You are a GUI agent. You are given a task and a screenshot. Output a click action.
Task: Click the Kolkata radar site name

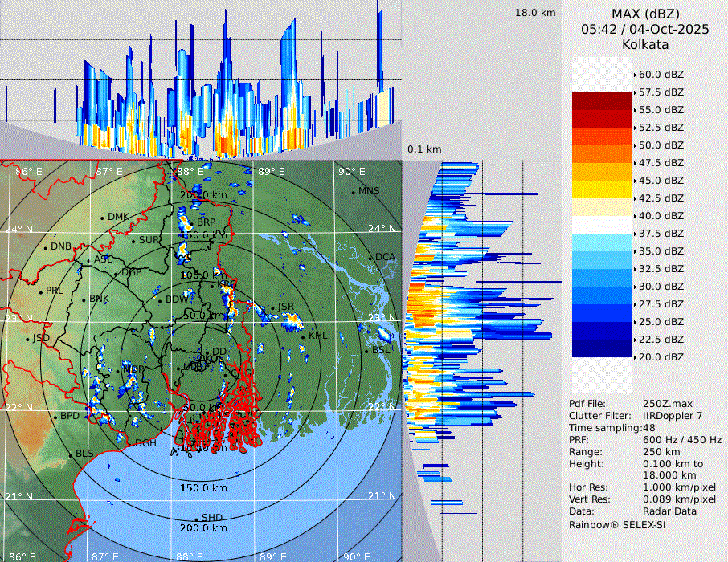point(645,45)
